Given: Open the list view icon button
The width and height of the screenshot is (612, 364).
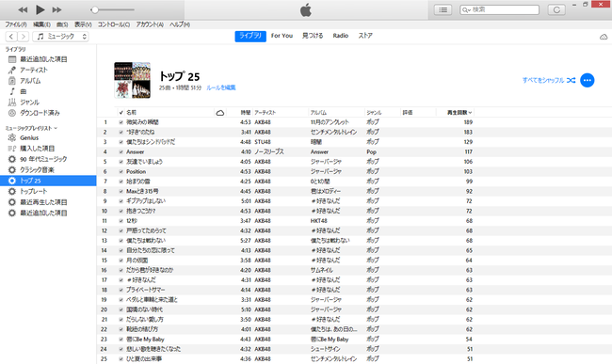Looking at the screenshot, I should (443, 9).
